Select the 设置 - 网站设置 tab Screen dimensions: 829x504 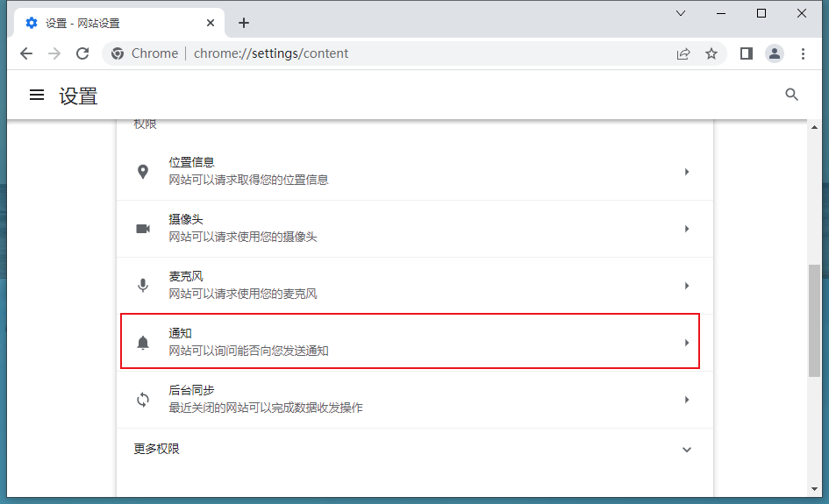(x=119, y=23)
